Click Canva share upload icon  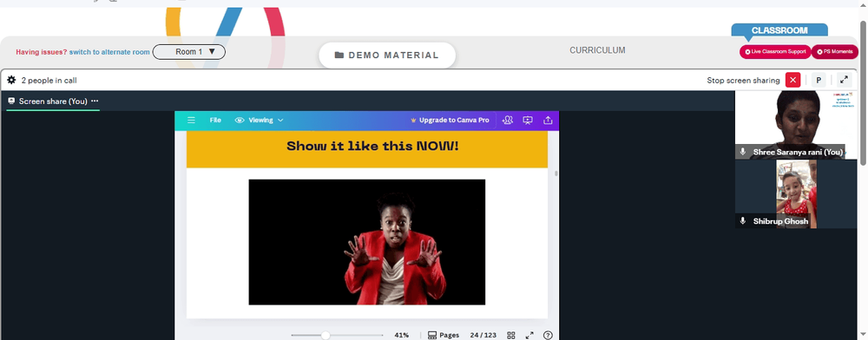(548, 120)
